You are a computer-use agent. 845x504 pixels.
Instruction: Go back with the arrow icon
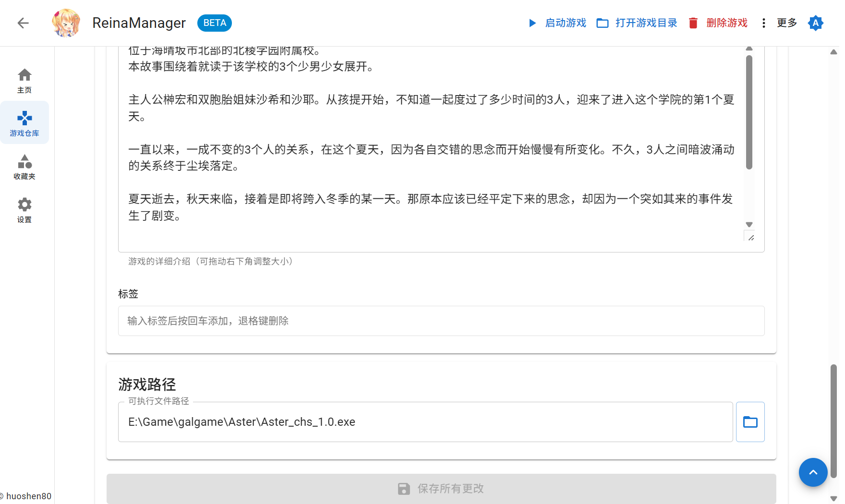pyautogui.click(x=23, y=23)
